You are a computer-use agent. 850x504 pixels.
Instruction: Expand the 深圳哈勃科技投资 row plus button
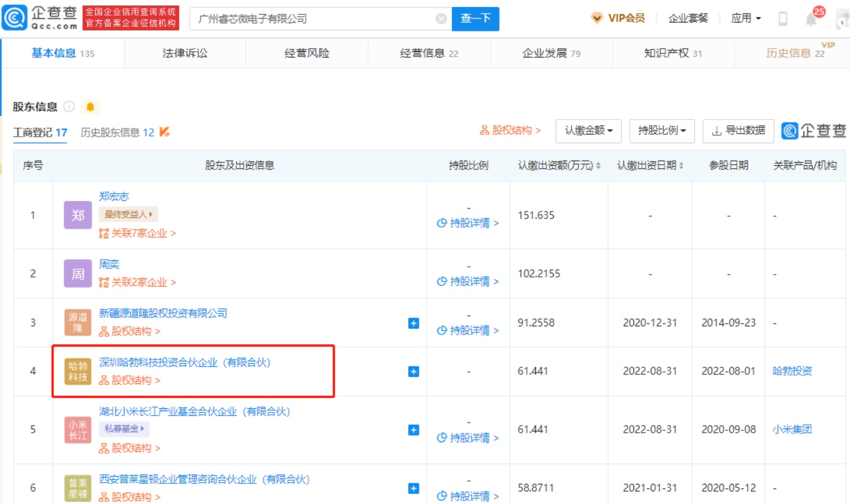pyautogui.click(x=413, y=371)
